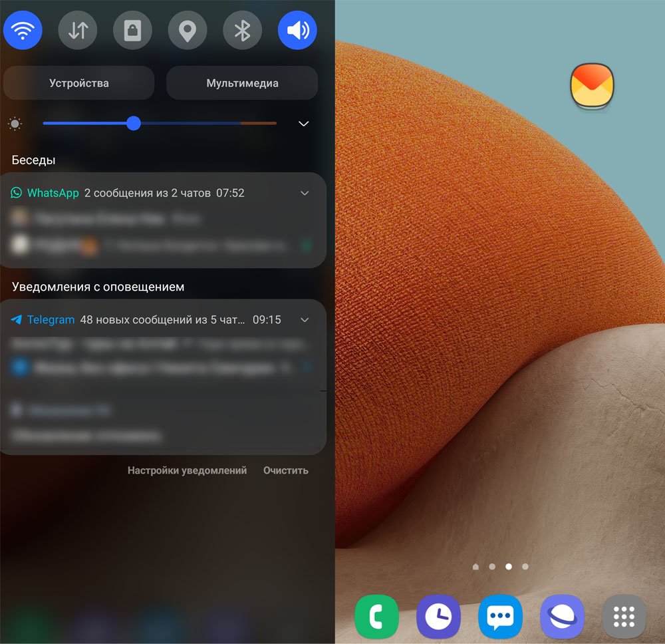Image resolution: width=665 pixels, height=644 pixels.
Task: Expand the WhatsApp notification
Action: (x=305, y=193)
